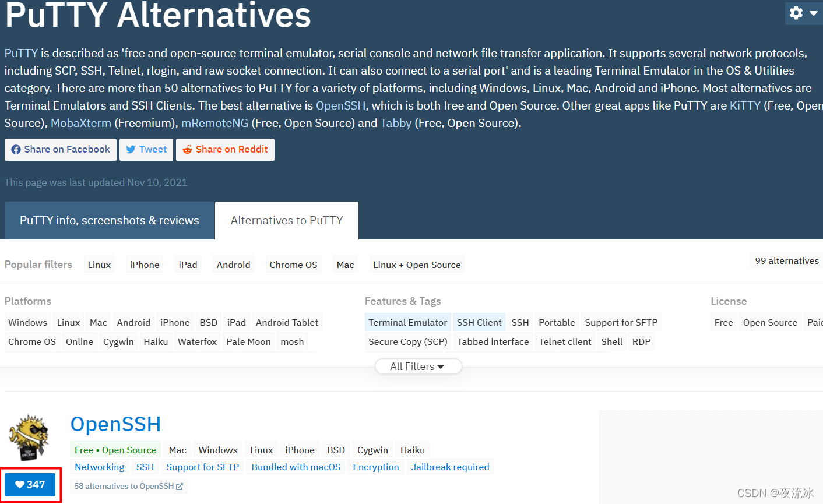Screen dimensions: 823x504
Task: Select the RDP feature tag
Action: click(x=641, y=341)
